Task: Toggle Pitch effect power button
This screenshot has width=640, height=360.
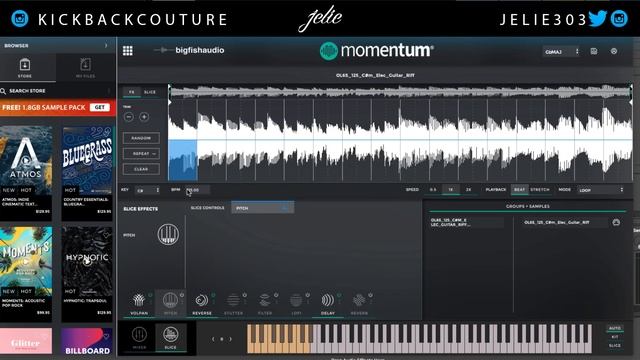Action: coord(182,295)
